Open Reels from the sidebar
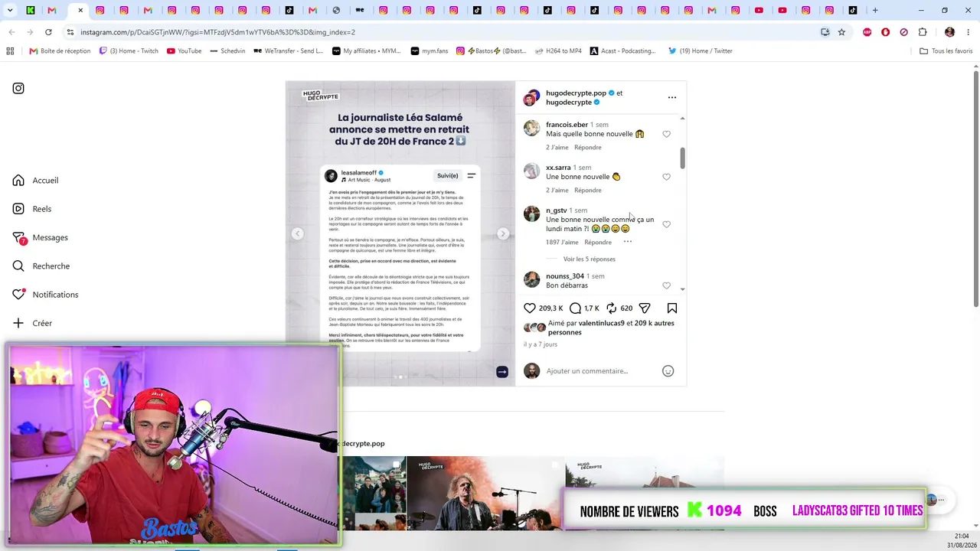The image size is (980, 551). (x=32, y=209)
